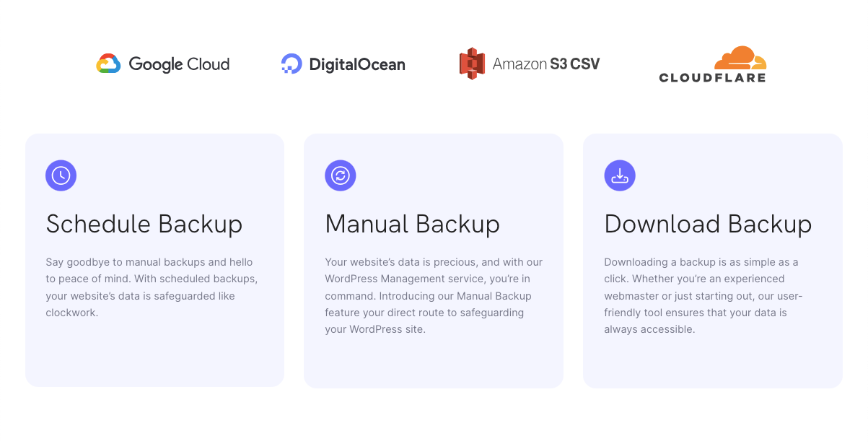Click the Google Cloud logo
868x444 pixels.
coord(163,64)
